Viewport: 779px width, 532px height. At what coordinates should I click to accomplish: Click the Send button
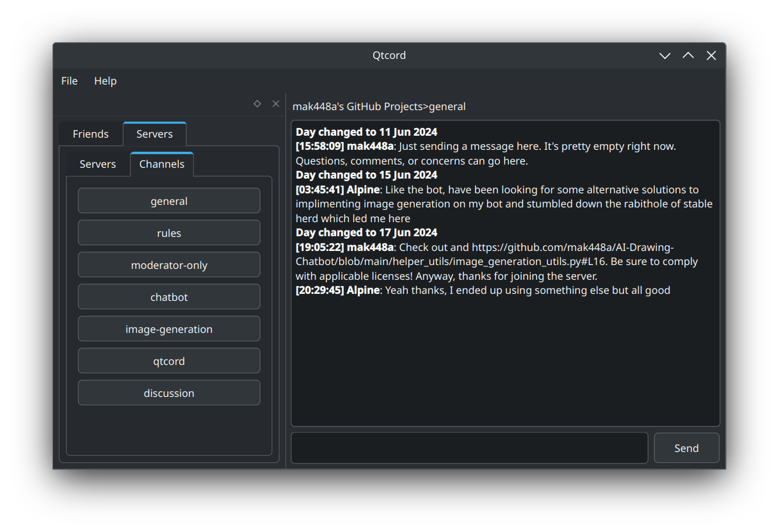click(686, 448)
